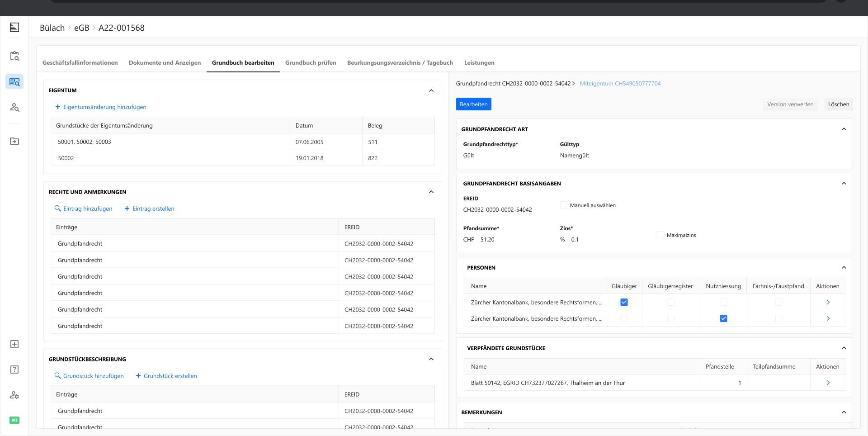
Task: Toggle Maximalzins checkbox
Action: point(660,235)
